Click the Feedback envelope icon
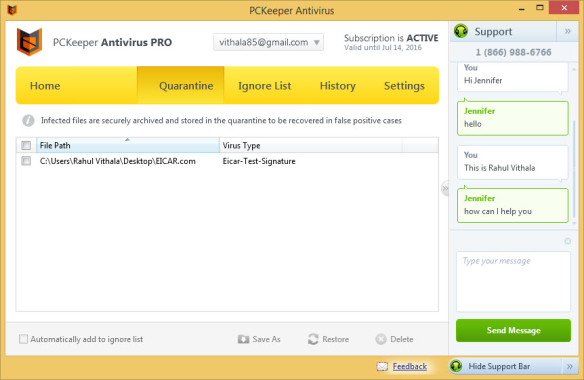This screenshot has height=380, width=584. pos(382,367)
